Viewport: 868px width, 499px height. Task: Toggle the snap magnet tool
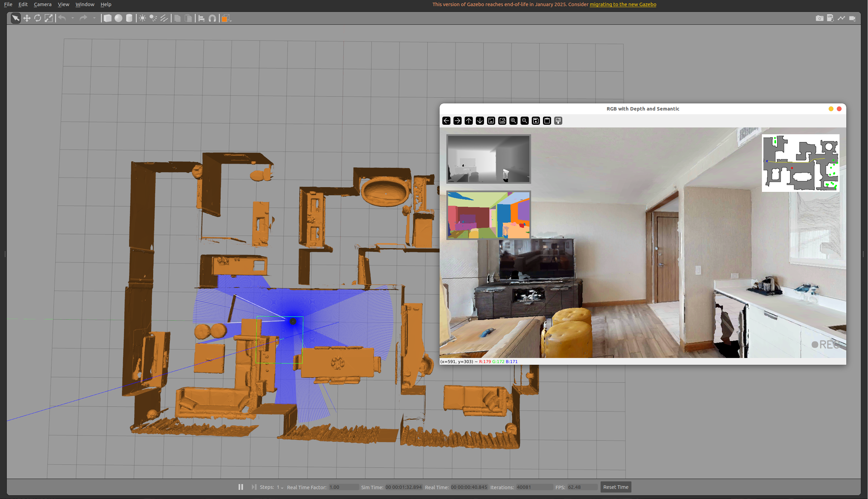(213, 18)
